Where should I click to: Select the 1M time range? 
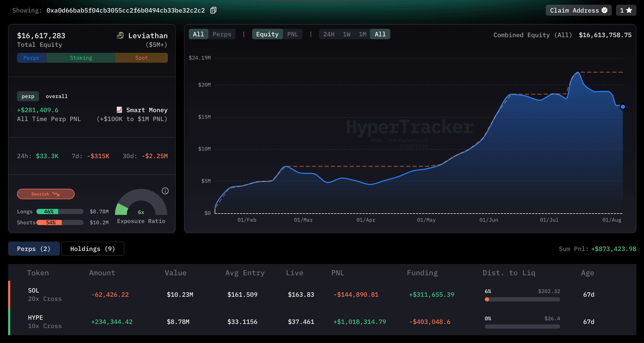click(x=362, y=34)
